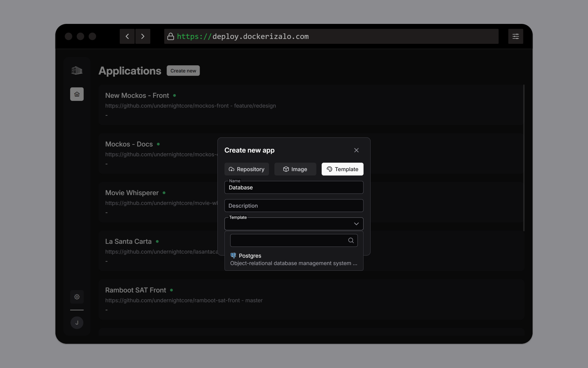Screen dimensions: 588x368
Task: Click the Applications page heading
Action: 130,71
